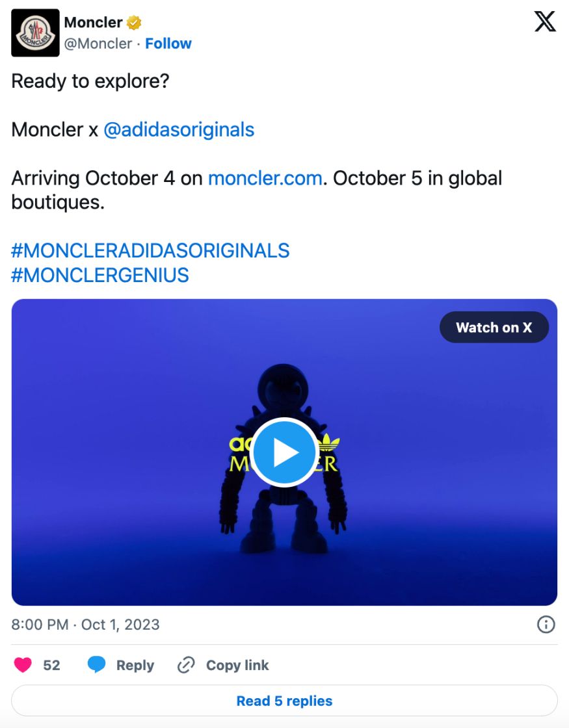Expand Read 5 replies
Screen dimensions: 569x728
coord(284,701)
